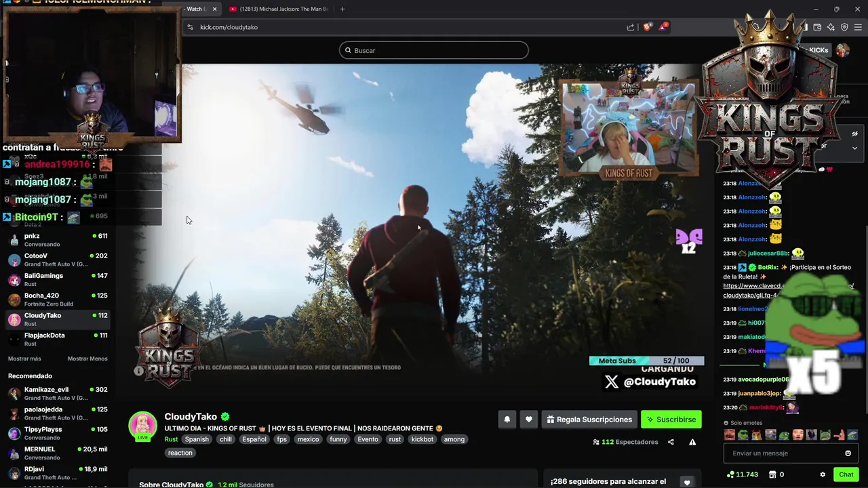The width and height of the screenshot is (868, 488).
Task: Open Bocha_420 channel in the sidebar
Action: (58, 300)
